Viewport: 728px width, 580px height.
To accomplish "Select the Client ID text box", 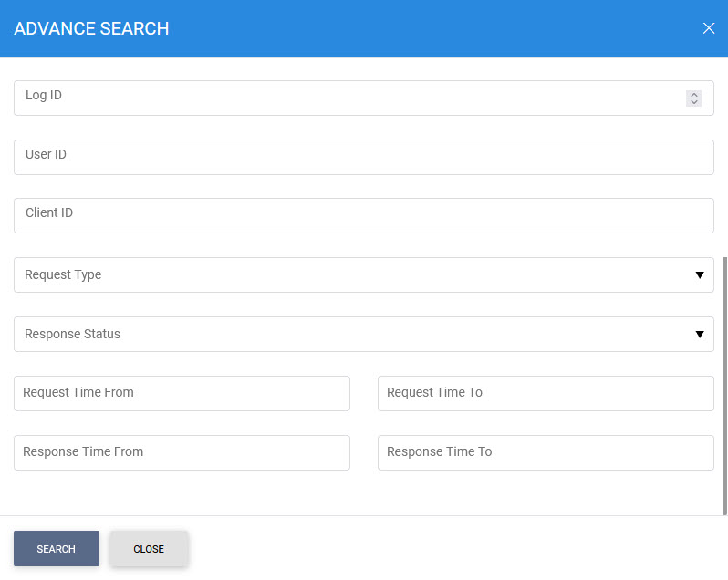I will [363, 216].
